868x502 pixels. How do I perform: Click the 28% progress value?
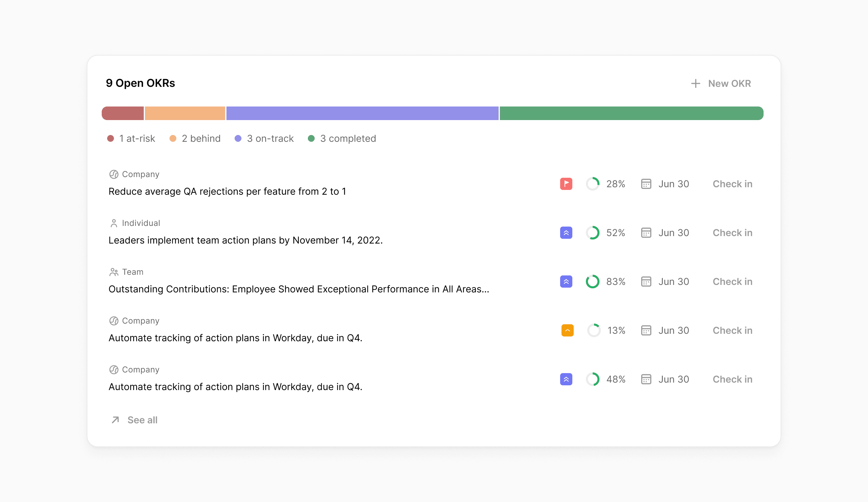tap(615, 184)
